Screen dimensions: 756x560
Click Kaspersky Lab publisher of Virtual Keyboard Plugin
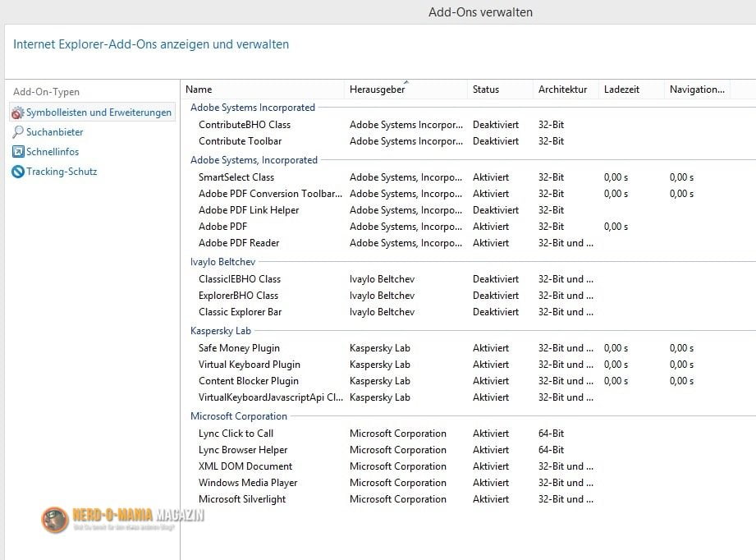(380, 365)
